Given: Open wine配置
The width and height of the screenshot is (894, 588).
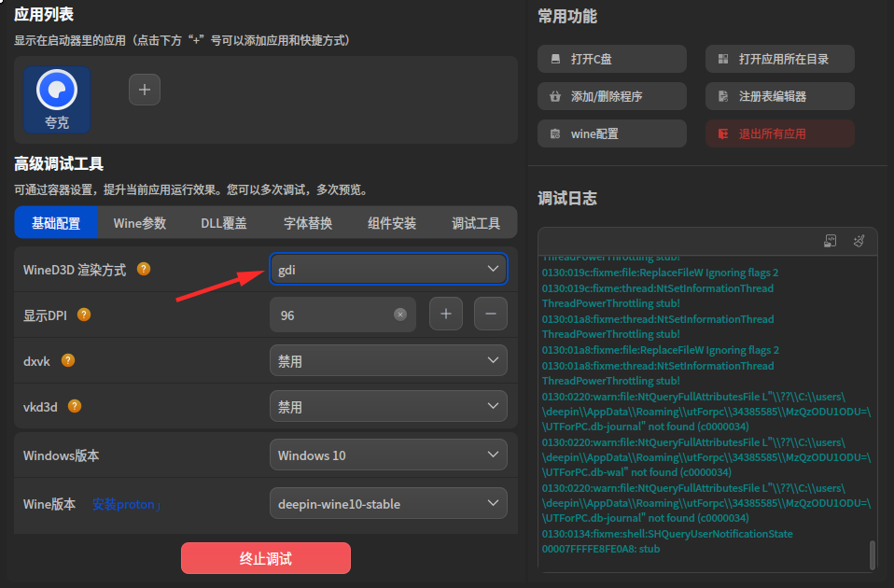Looking at the screenshot, I should (x=612, y=133).
